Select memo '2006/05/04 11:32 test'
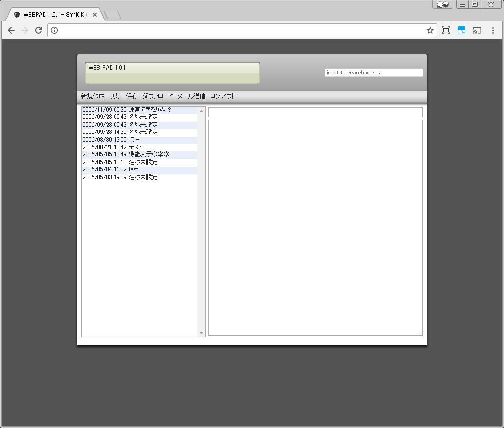Screen dimensions: 504x428 point(139,169)
